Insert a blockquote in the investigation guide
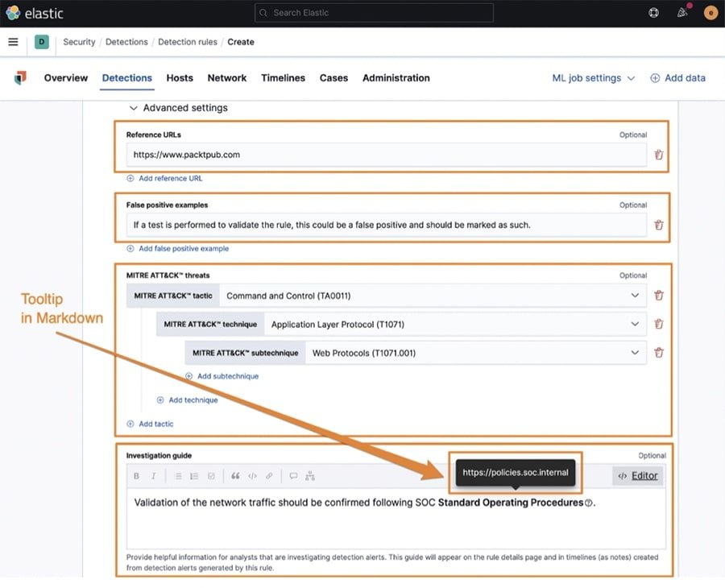Screen dimensions: 725x588 click(x=236, y=475)
